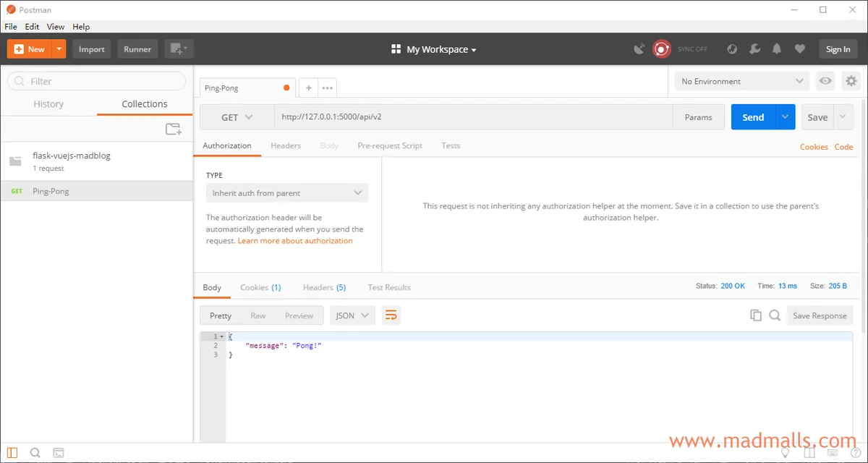Open the File menu

[11, 27]
